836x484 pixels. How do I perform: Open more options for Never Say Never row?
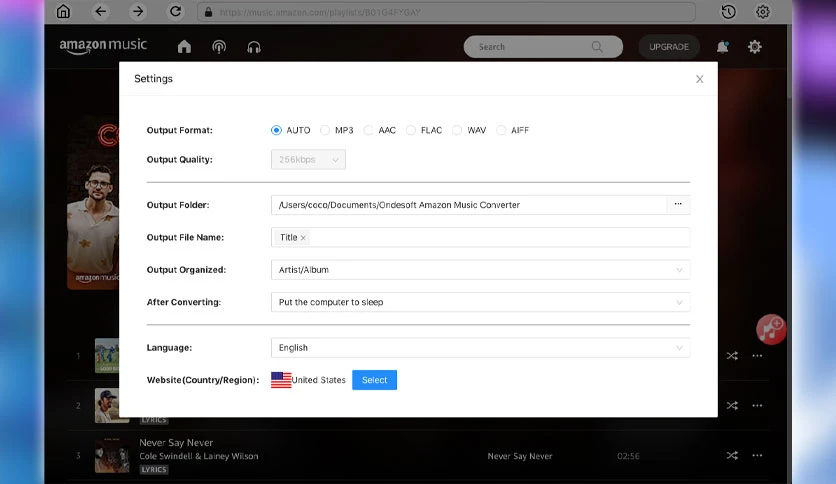(x=757, y=456)
